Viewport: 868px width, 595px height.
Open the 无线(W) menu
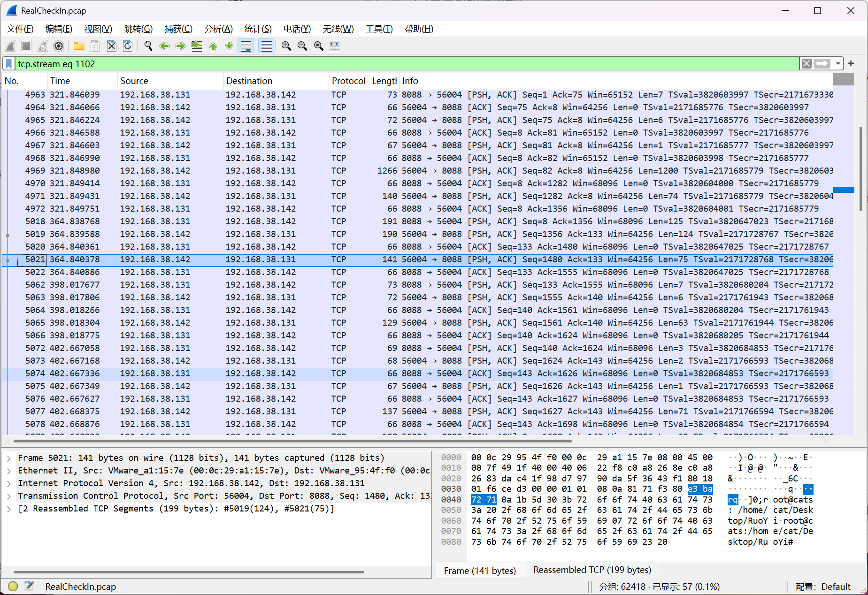click(338, 29)
